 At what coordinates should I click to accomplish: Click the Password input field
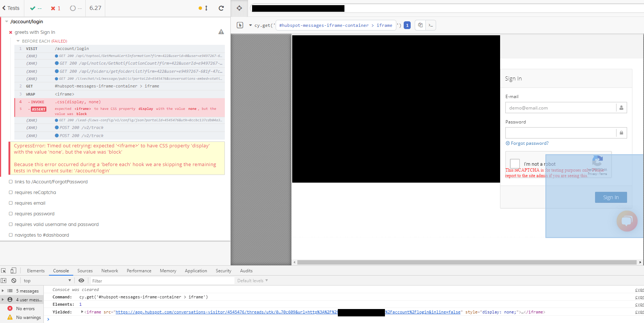[x=560, y=133]
